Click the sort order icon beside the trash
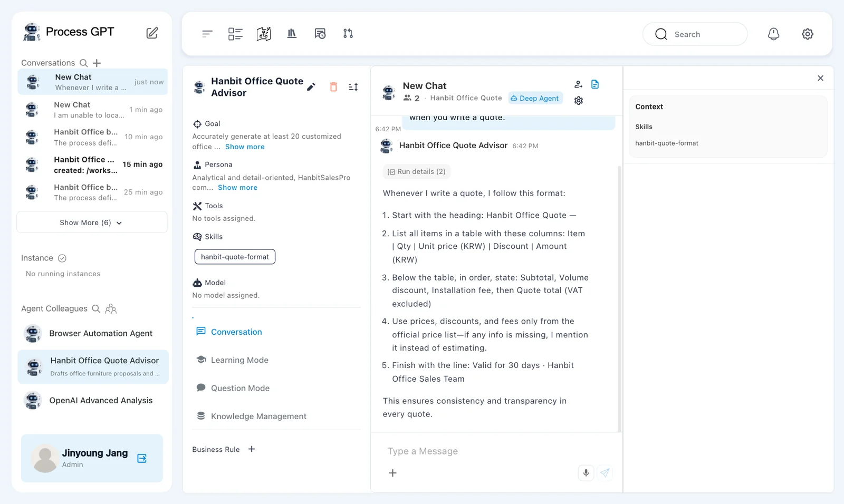844x504 pixels. (353, 87)
